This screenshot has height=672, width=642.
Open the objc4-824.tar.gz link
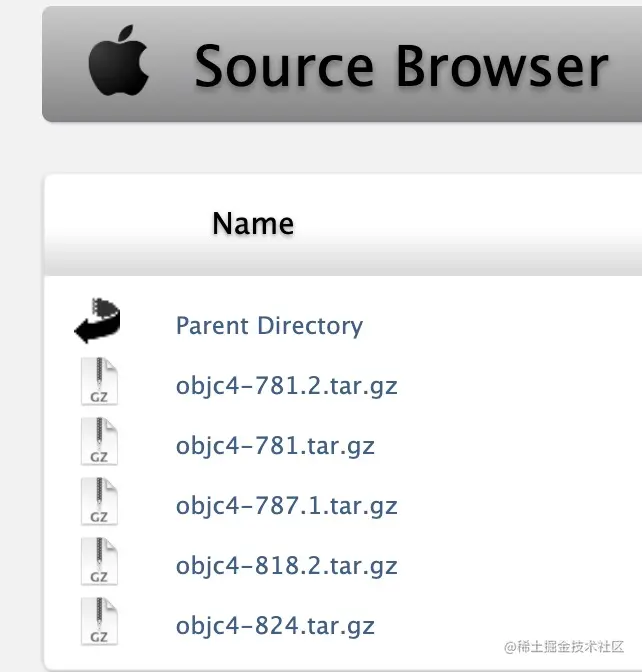coord(275,627)
